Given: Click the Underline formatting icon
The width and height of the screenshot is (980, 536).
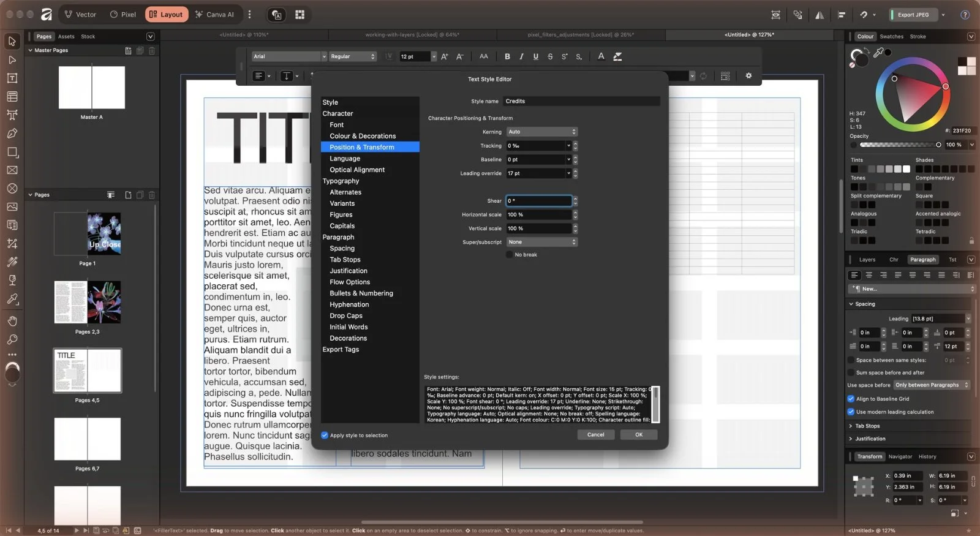Looking at the screenshot, I should [x=536, y=56].
